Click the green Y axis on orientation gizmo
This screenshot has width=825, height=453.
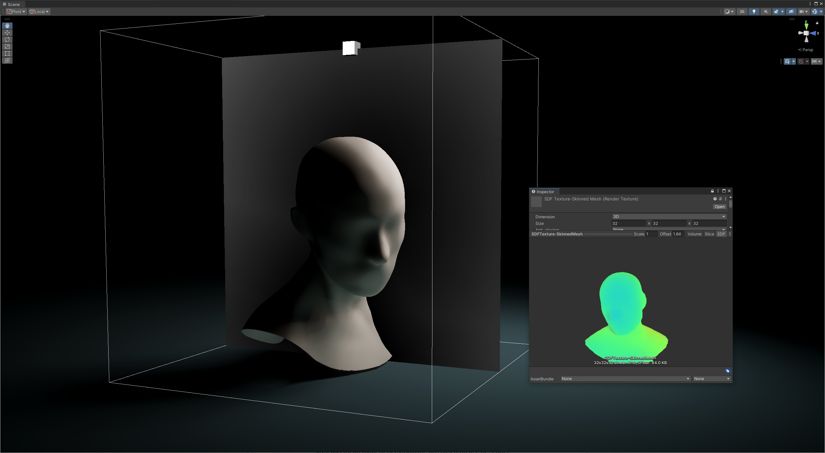(x=806, y=24)
